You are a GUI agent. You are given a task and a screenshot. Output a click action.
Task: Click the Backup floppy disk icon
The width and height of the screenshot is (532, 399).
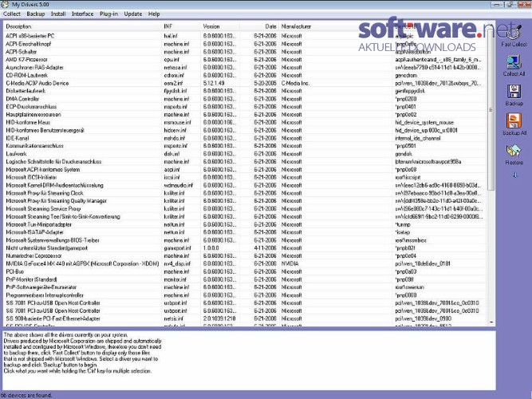pos(514,91)
